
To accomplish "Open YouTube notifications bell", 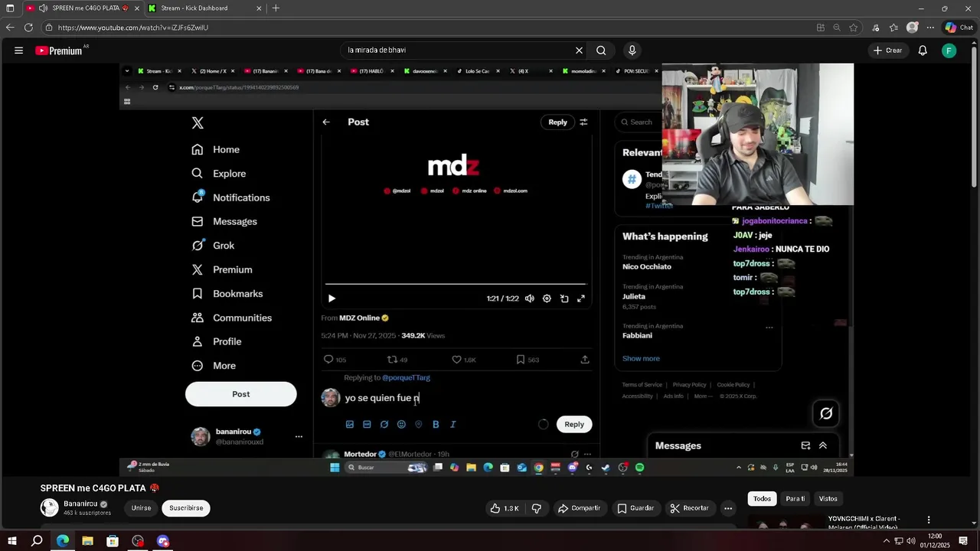I will (923, 51).
